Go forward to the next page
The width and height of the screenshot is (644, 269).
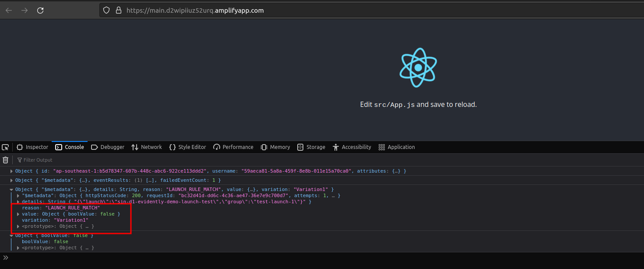(x=25, y=11)
